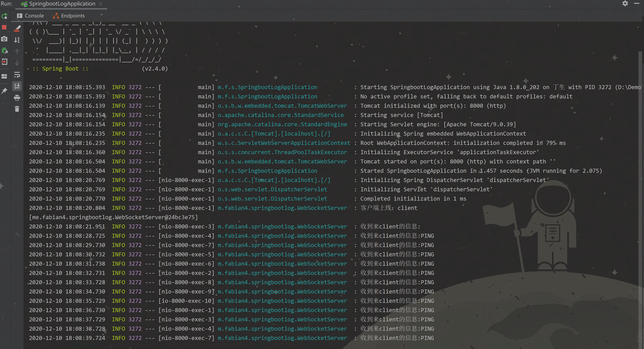Image resolution: width=644 pixels, height=349 pixels.
Task: Click timestamp '2020-12-10 18:08:16.139'
Action: (67, 106)
